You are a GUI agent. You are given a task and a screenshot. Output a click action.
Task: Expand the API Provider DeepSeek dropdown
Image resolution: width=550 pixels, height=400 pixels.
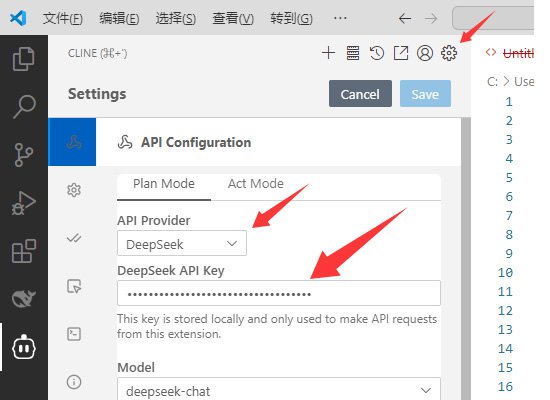[x=182, y=243]
